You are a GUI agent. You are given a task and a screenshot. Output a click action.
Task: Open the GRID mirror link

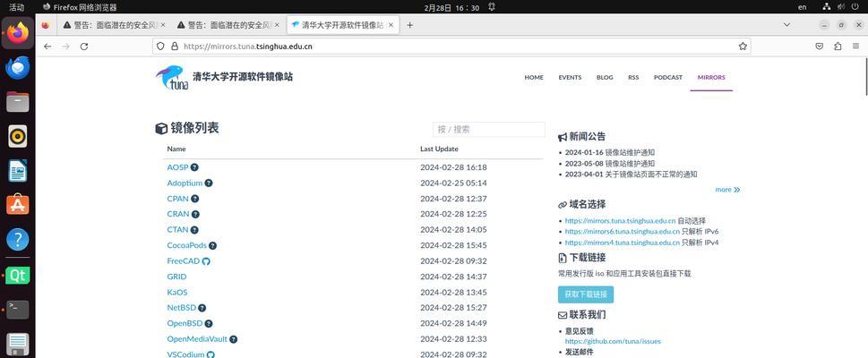pyautogui.click(x=176, y=277)
